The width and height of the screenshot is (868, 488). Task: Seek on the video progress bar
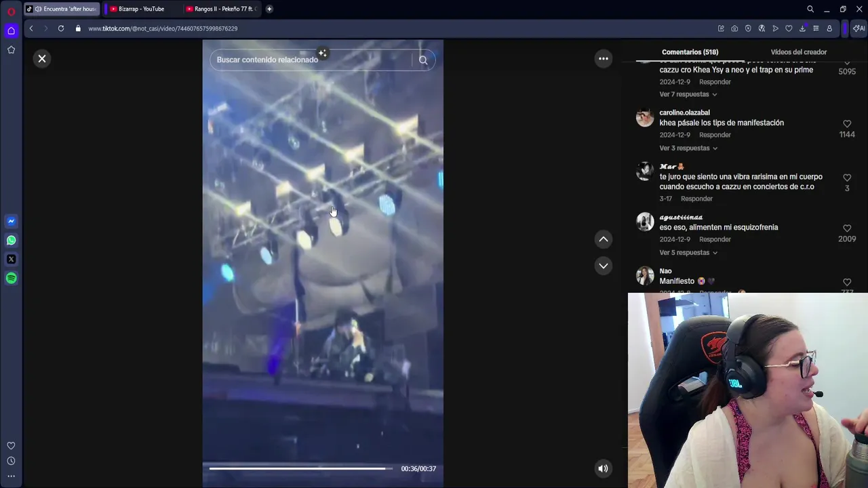[301, 468]
